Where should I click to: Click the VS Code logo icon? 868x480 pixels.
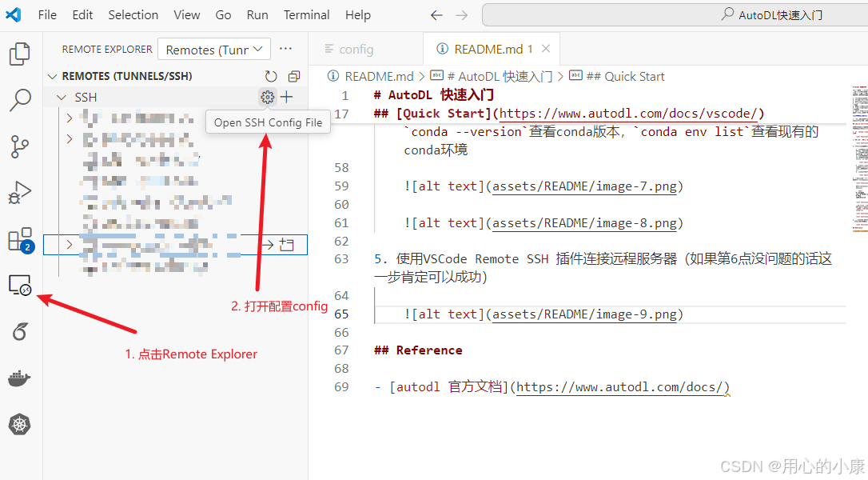click(14, 15)
